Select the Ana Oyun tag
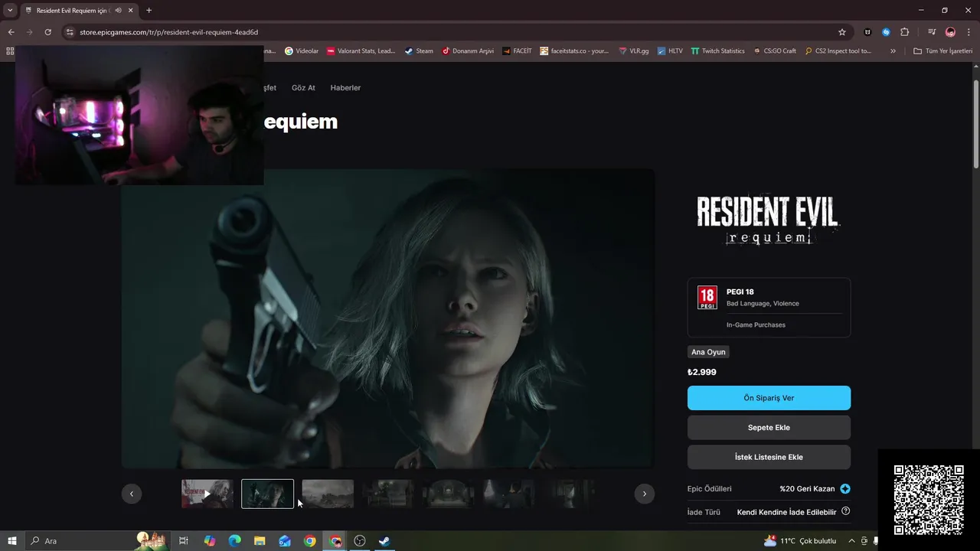Viewport: 980px width, 551px height. coord(708,352)
